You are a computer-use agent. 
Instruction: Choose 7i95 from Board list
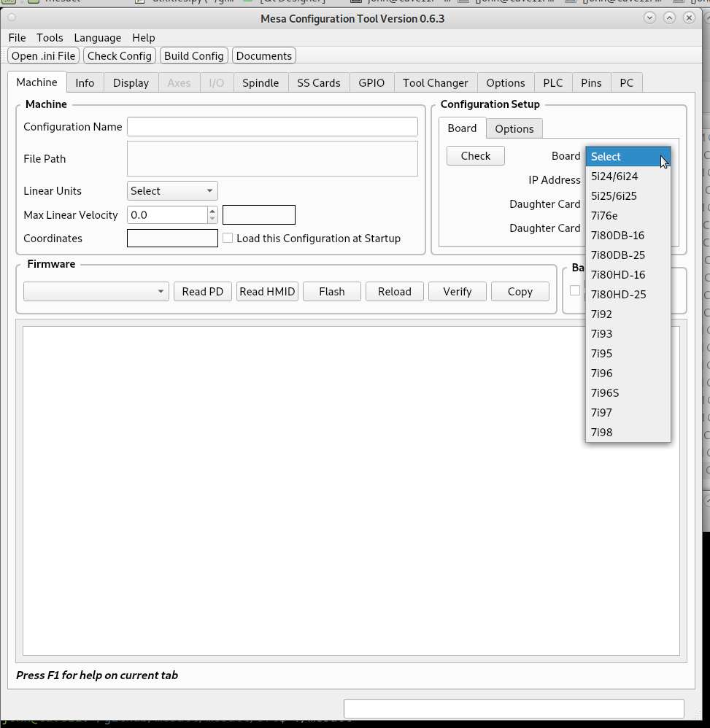tap(628, 353)
